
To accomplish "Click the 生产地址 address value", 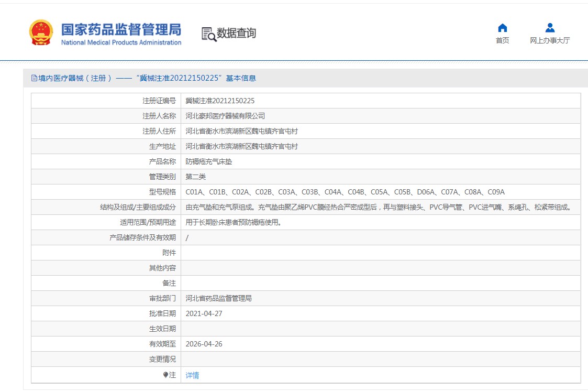I will coord(242,146).
